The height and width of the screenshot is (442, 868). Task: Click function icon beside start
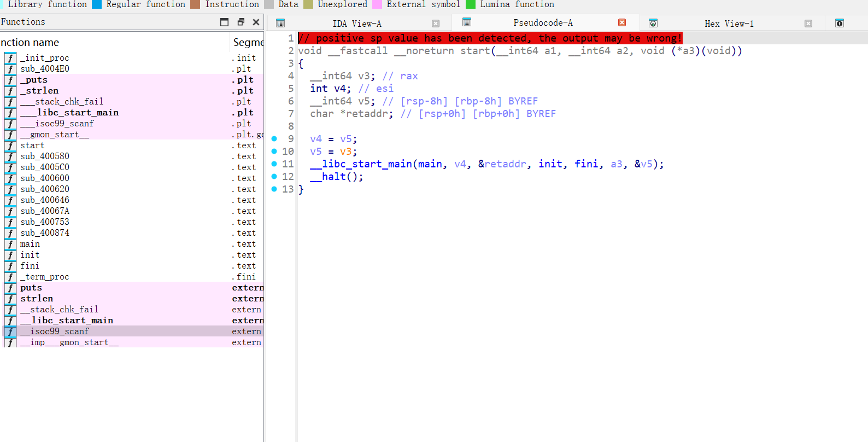click(10, 146)
